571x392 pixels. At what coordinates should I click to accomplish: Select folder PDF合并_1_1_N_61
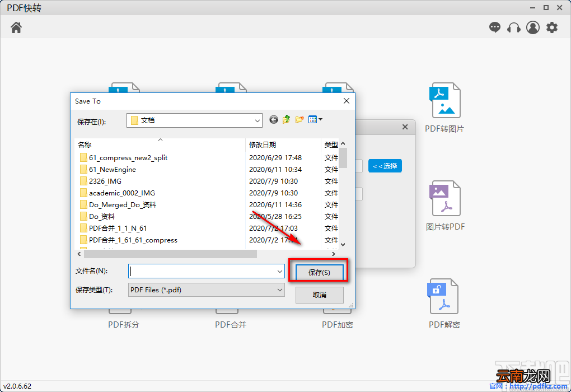click(113, 228)
